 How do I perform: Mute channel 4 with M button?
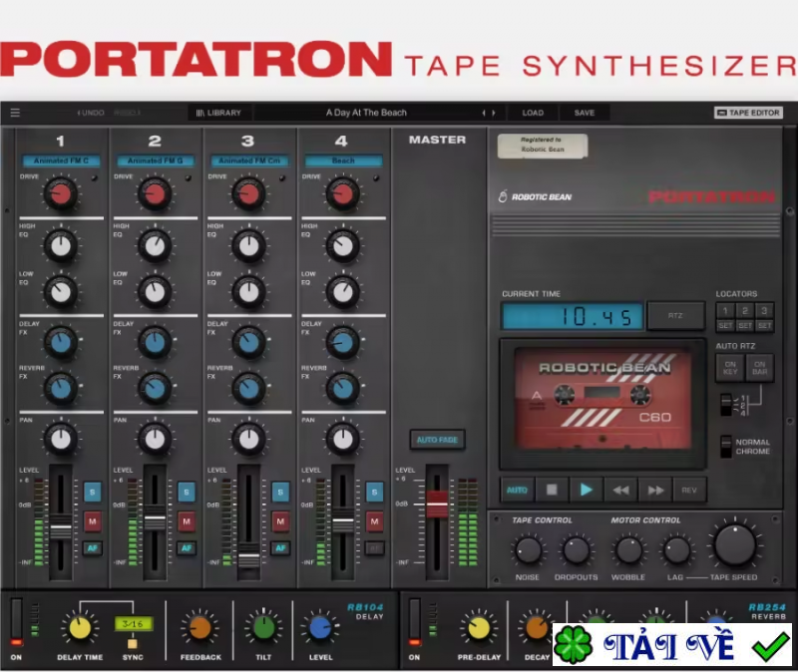[x=375, y=521]
